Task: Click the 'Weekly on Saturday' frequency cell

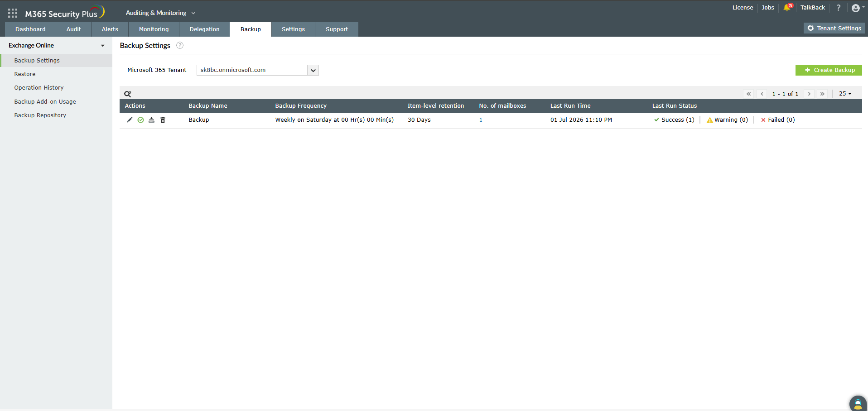Action: (x=334, y=120)
